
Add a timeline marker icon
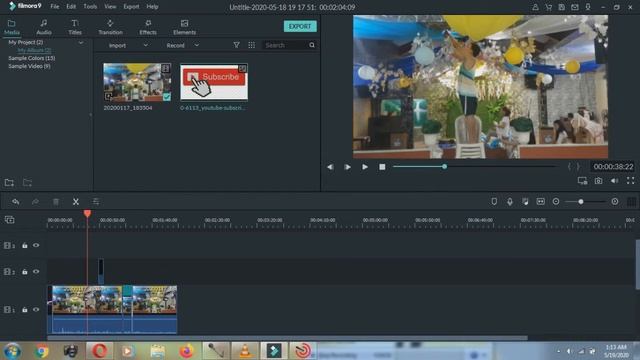point(494,202)
